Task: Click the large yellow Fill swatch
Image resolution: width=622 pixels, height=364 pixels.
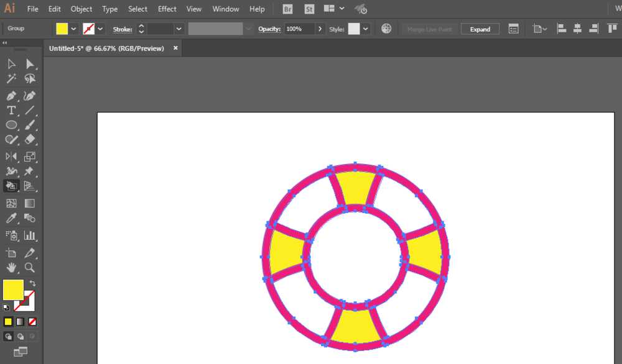Action: 13,289
